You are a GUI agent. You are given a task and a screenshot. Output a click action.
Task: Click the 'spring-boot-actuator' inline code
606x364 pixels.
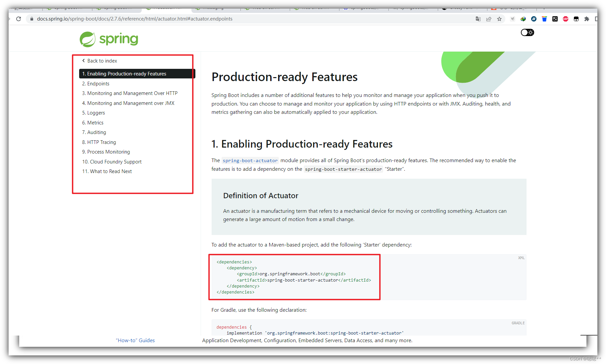[250, 160]
